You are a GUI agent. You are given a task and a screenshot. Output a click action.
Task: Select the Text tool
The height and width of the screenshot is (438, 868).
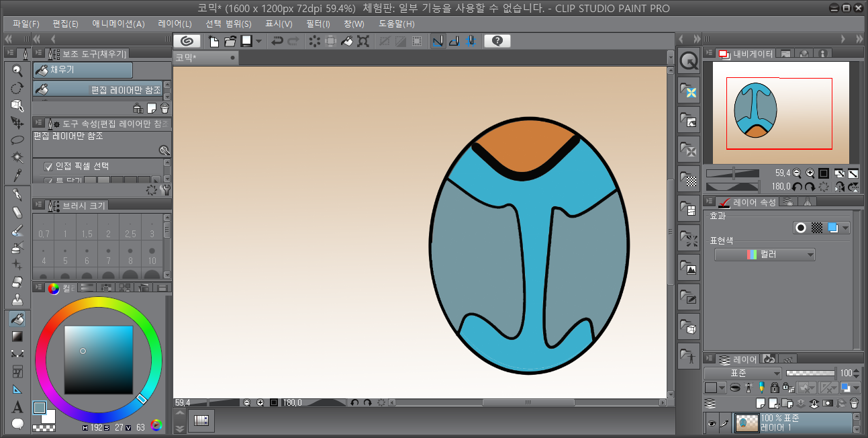click(x=17, y=407)
